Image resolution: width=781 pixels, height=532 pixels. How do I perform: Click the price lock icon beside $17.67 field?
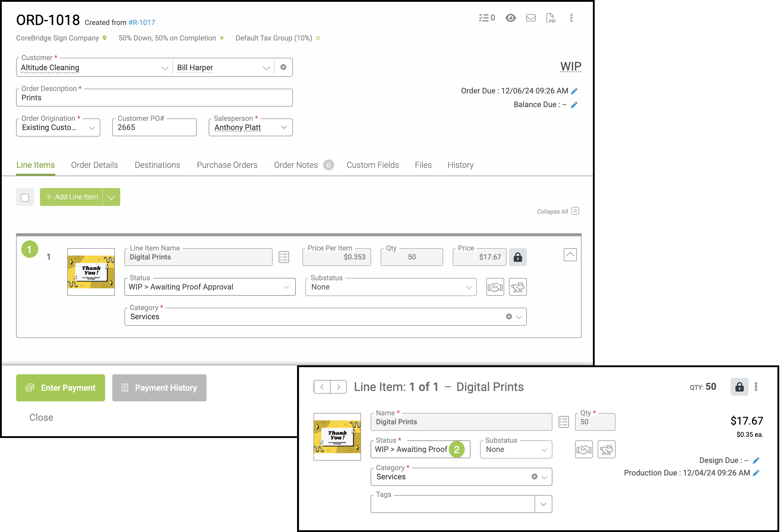518,257
